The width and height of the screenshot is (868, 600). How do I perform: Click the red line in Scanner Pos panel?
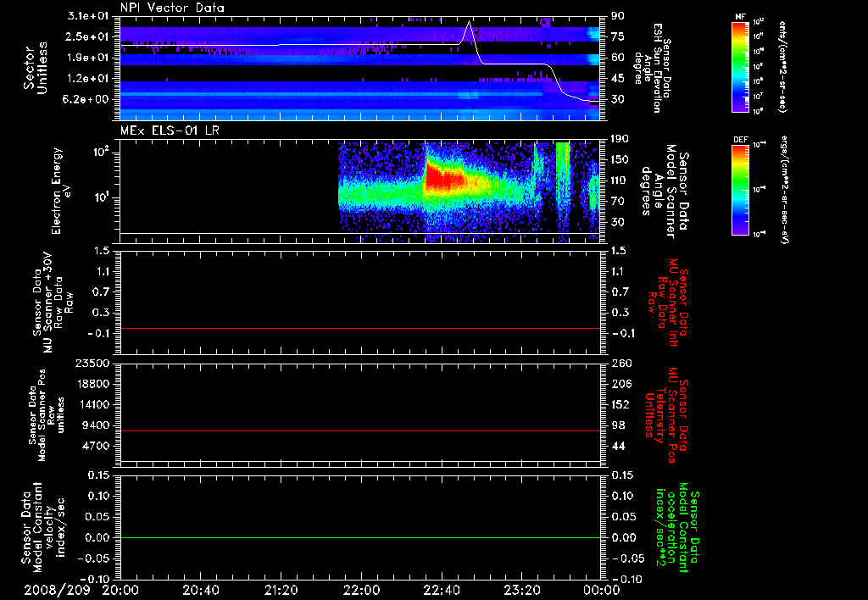[x=360, y=431]
